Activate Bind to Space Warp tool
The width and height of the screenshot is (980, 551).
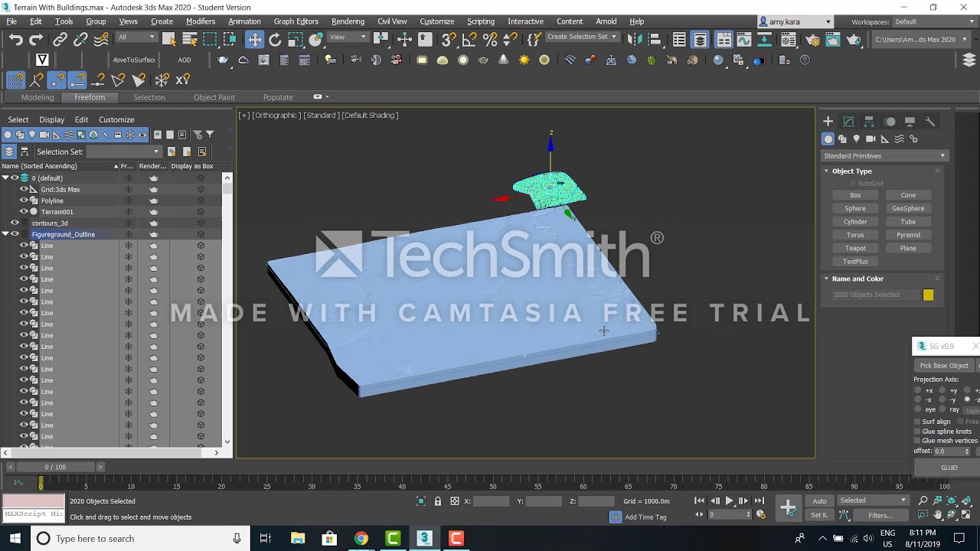point(100,40)
